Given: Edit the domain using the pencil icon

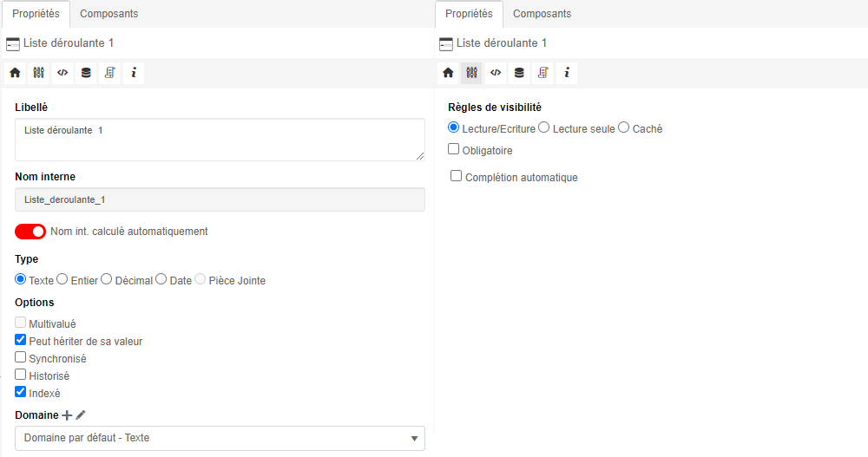Looking at the screenshot, I should 81,415.
